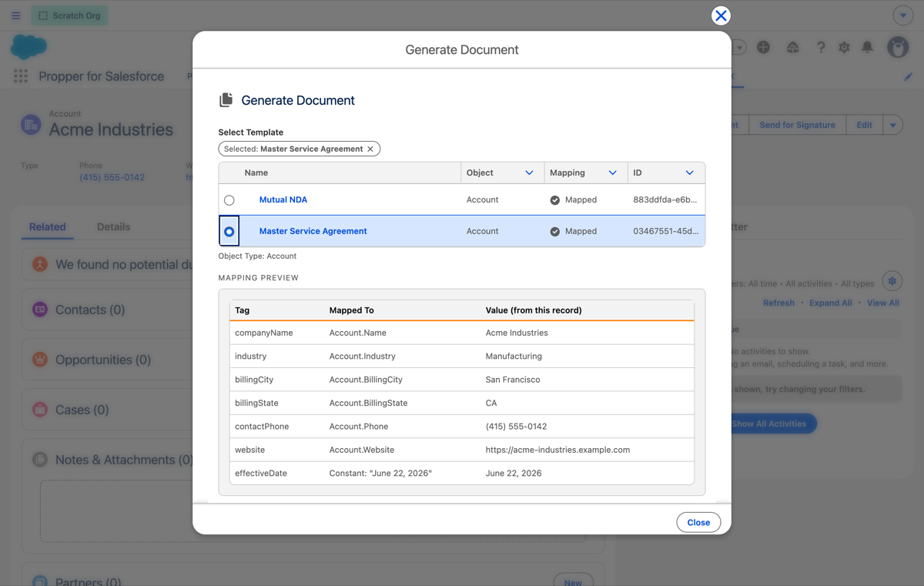Click New button in Partners list
This screenshot has height=586, width=924.
click(x=573, y=581)
